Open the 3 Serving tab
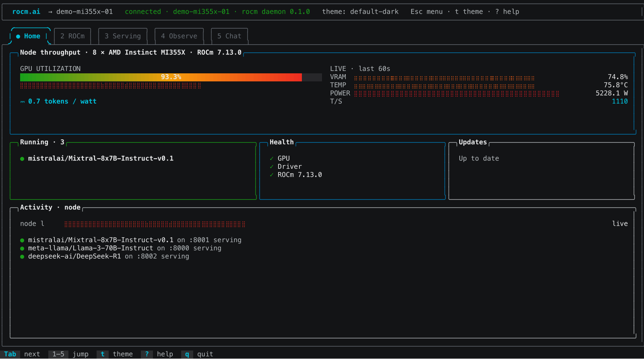Screen dimensions: 644x359 (x=123, y=36)
